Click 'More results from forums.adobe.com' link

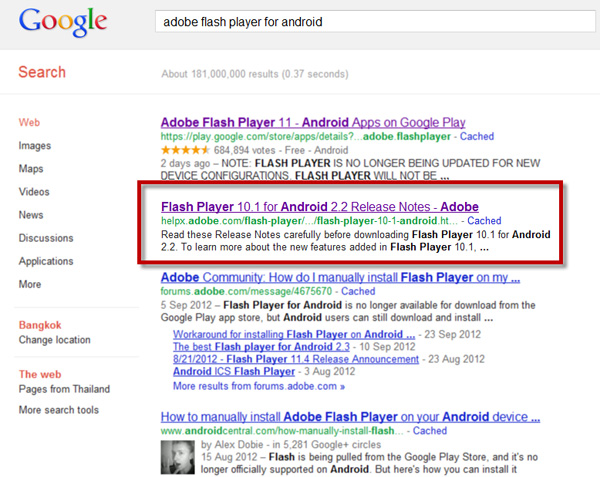pyautogui.click(x=259, y=386)
